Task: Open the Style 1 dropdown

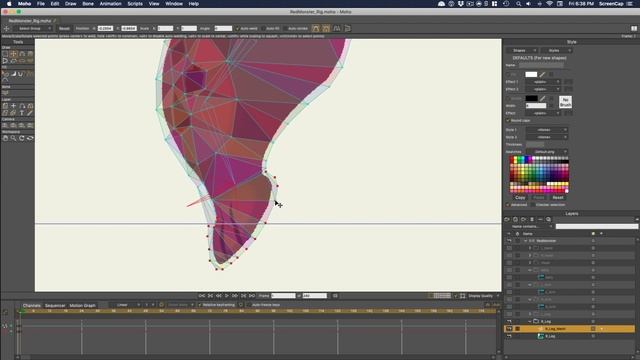Action: click(x=547, y=130)
